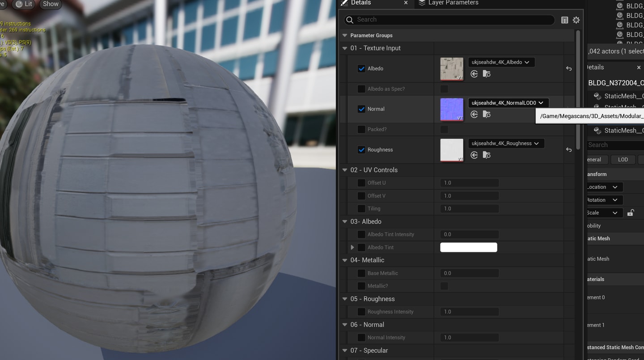This screenshot has width=644, height=360.
Task: Enable the Tiling override checkbox
Action: coord(361,208)
